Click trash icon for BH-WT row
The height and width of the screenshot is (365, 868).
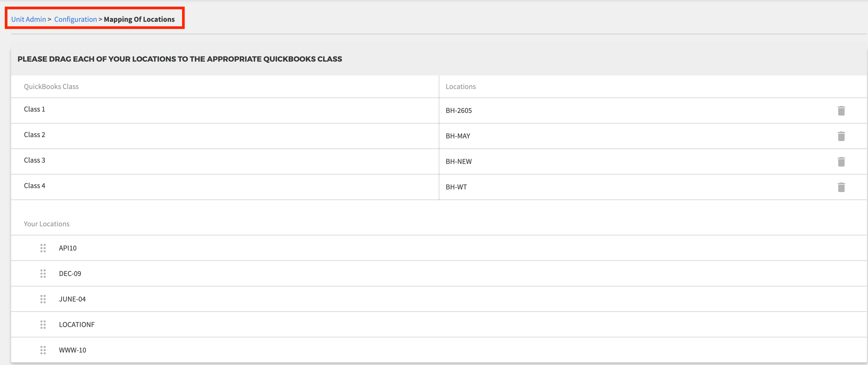(x=841, y=187)
